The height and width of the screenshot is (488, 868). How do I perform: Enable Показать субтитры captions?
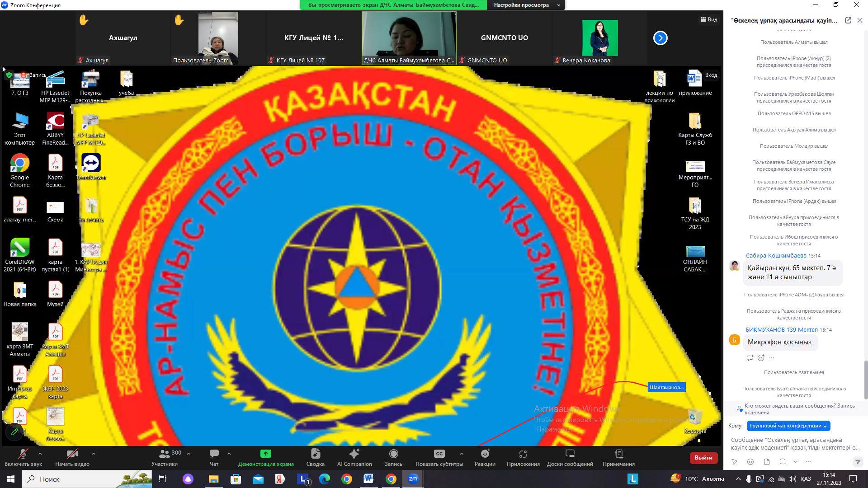(439, 457)
